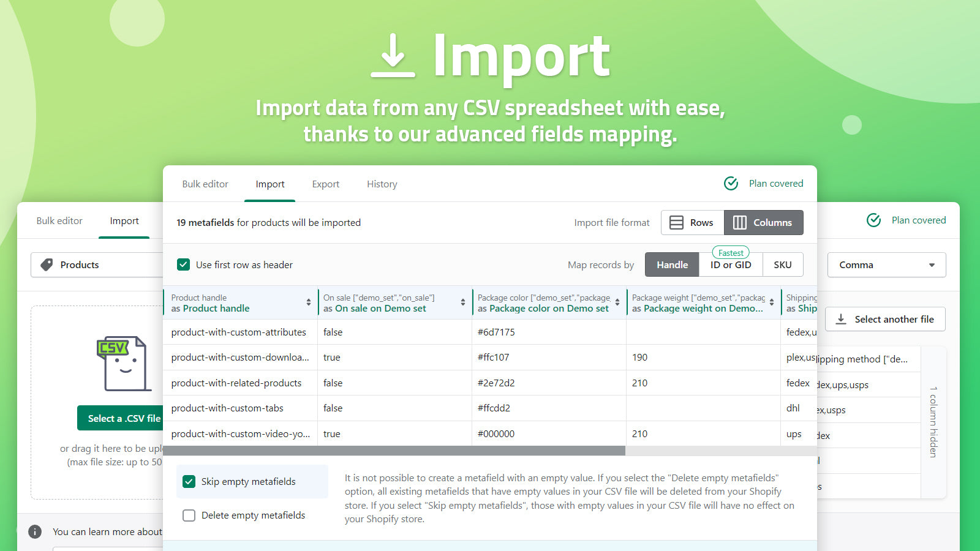Sort the On sale on Demo set column

click(463, 302)
